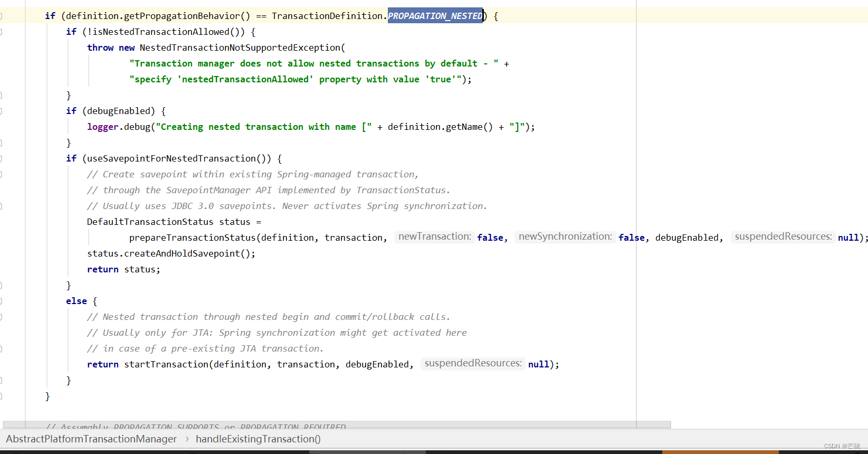Click NestedTransactionNotSupportedException class name
868x454 pixels.
click(x=240, y=48)
